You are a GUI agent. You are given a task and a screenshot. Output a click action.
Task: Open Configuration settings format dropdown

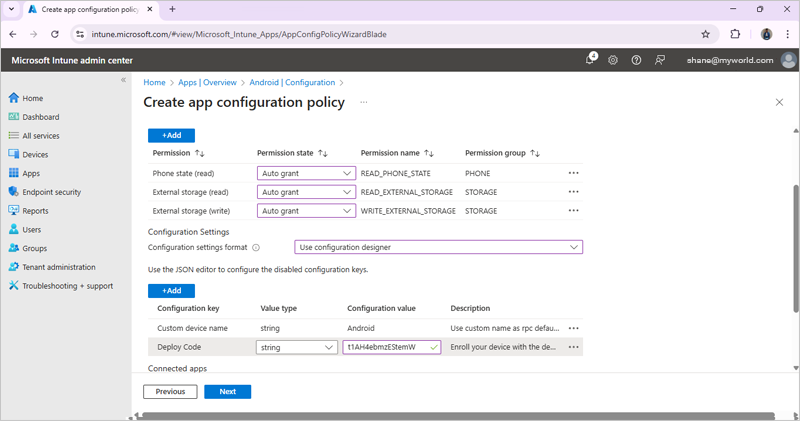(x=438, y=247)
